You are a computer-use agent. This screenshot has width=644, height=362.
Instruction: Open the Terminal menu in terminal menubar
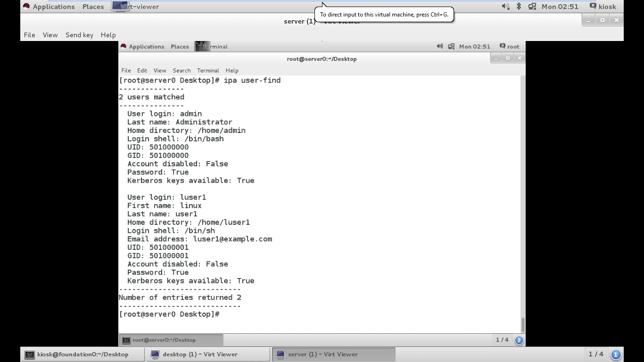coord(208,70)
